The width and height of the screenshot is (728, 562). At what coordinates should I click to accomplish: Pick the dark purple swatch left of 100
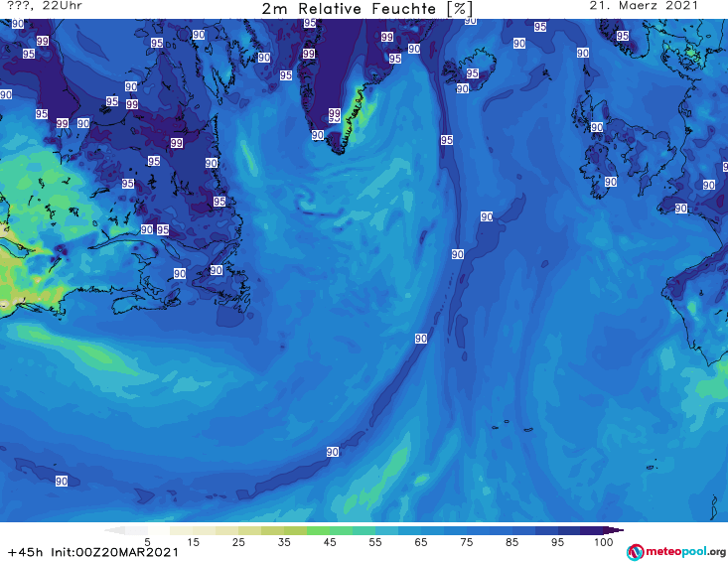(592, 530)
